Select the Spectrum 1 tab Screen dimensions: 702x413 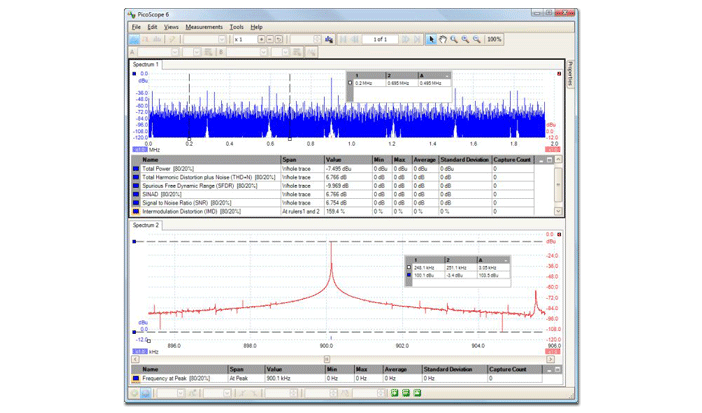[146, 65]
